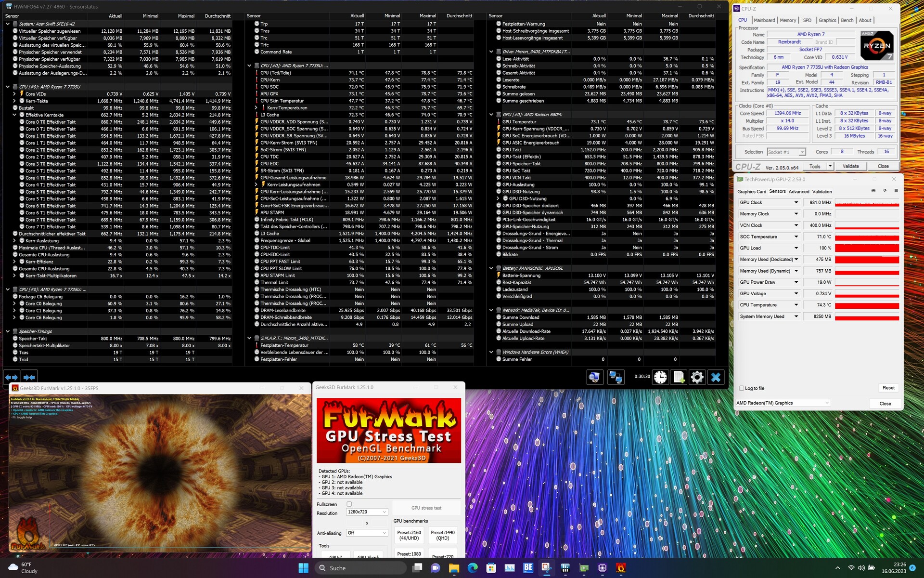Collapse the Effektive Kerntakte tree node
Screen dimensions: 924x578
pyautogui.click(x=15, y=115)
